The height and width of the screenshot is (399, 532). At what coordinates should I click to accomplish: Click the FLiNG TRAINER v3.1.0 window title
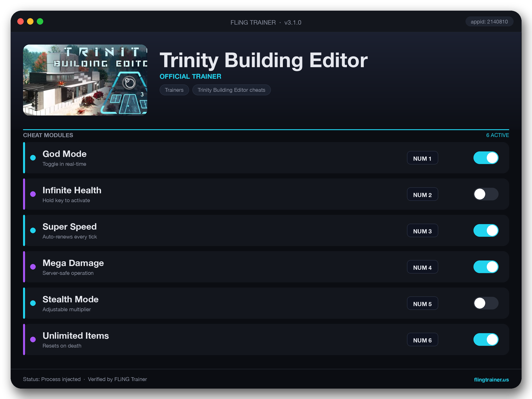click(x=266, y=22)
